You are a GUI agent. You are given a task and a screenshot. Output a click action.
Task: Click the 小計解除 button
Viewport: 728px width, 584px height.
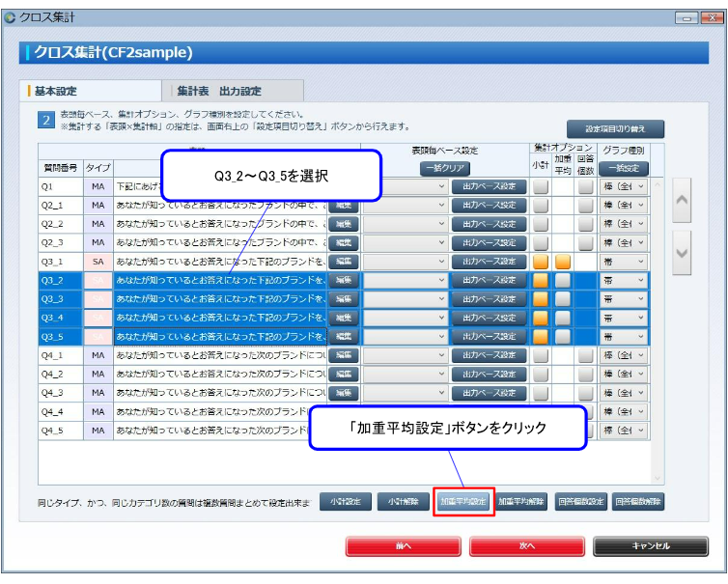pos(403,501)
